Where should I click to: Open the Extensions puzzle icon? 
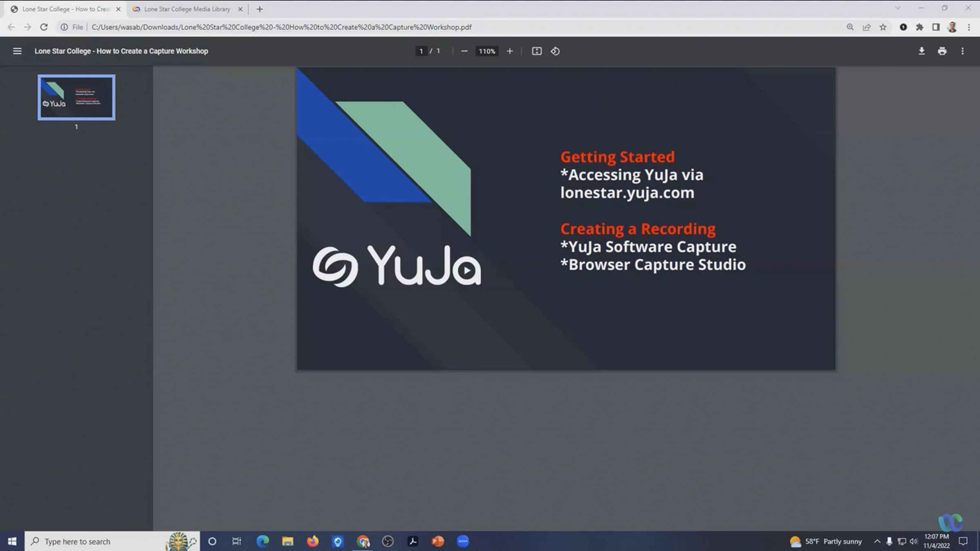(x=920, y=27)
